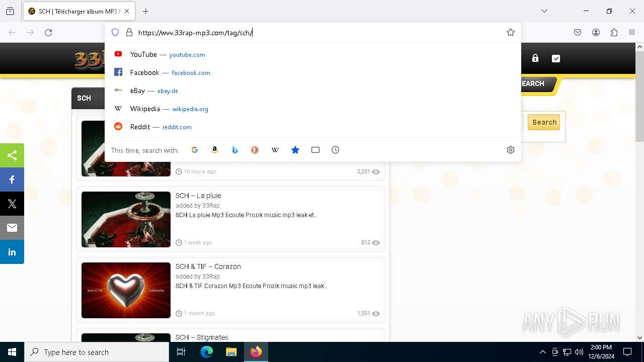Click the site security padlock
This screenshot has height=362, width=644.
(x=129, y=32)
